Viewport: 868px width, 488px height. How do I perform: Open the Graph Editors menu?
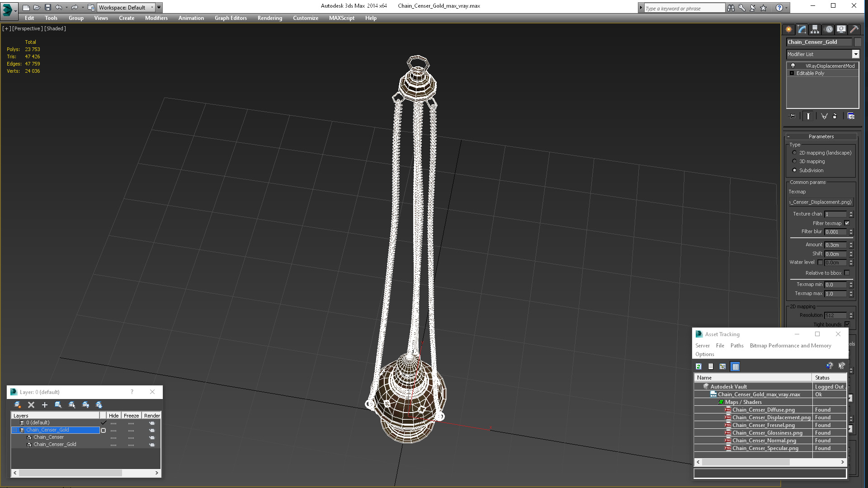[231, 18]
